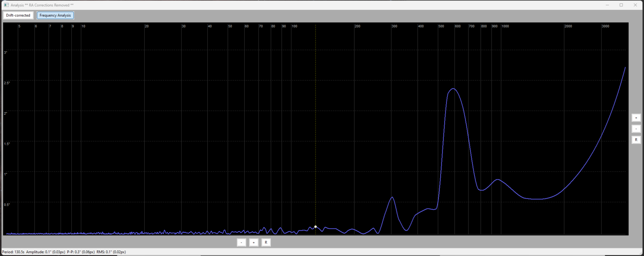Click the "3000" period axis label
644x256 pixels.
point(605,27)
